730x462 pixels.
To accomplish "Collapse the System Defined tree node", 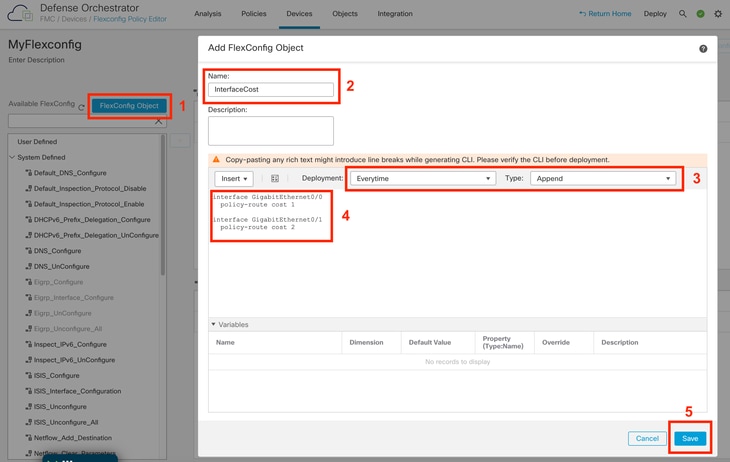I will click(12, 157).
